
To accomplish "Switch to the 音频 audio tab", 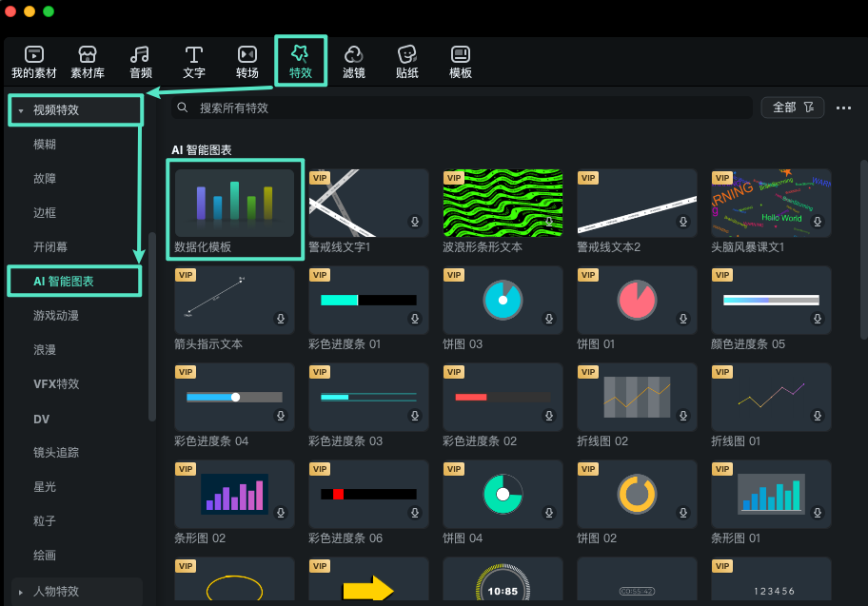I will pos(141,62).
